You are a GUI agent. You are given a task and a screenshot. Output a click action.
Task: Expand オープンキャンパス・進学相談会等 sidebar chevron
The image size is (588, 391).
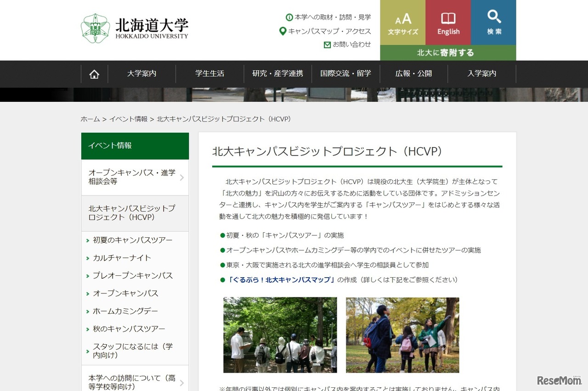182,177
